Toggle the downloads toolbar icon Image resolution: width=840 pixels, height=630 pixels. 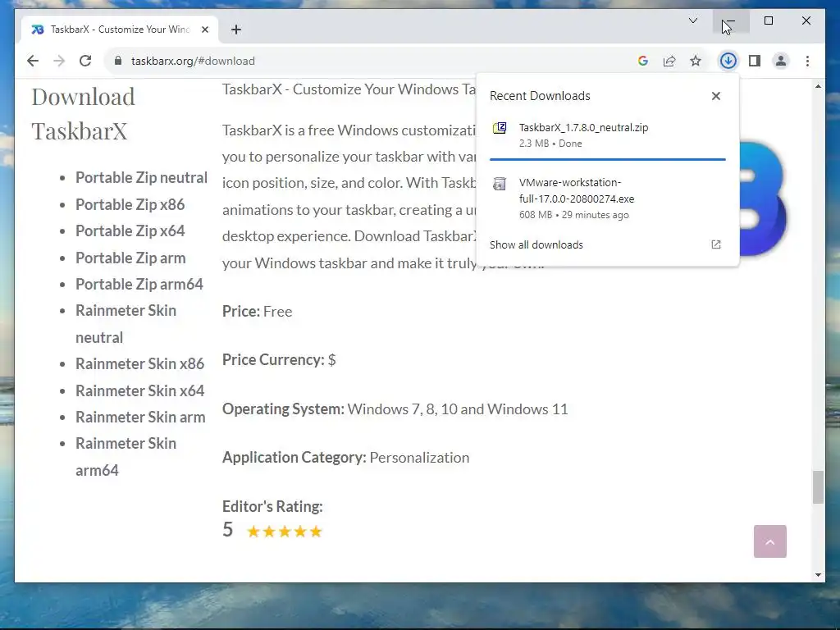point(728,61)
